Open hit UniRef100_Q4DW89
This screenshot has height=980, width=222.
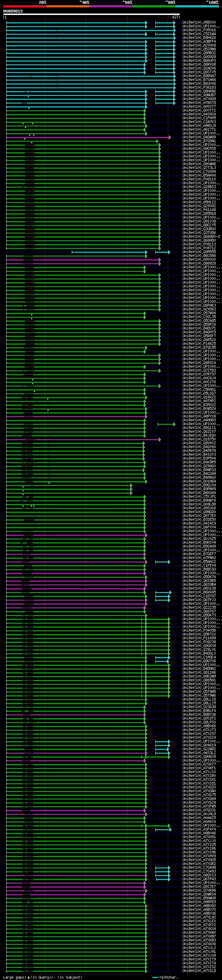199,137
